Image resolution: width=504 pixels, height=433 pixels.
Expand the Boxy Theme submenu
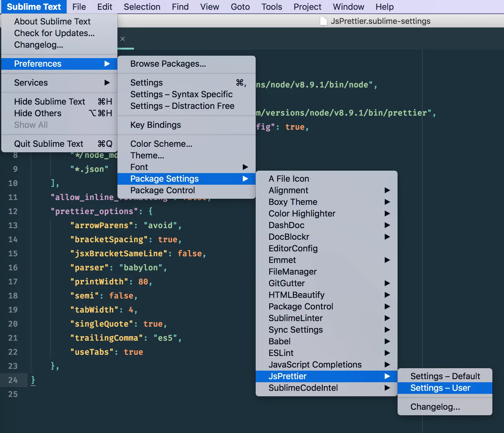tap(327, 202)
